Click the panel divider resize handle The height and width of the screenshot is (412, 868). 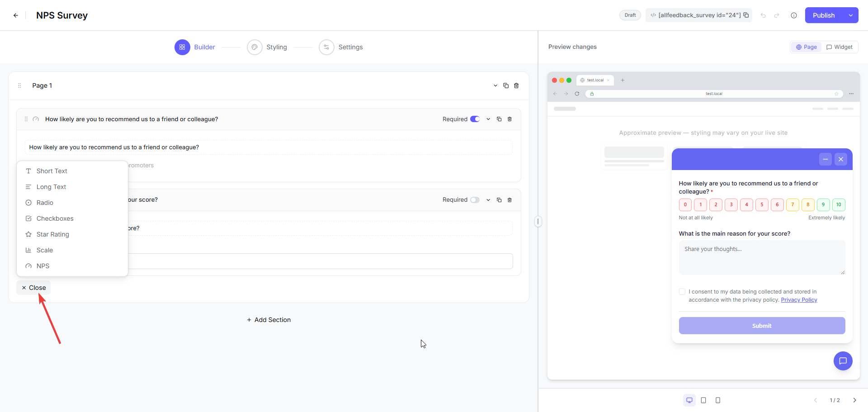538,222
